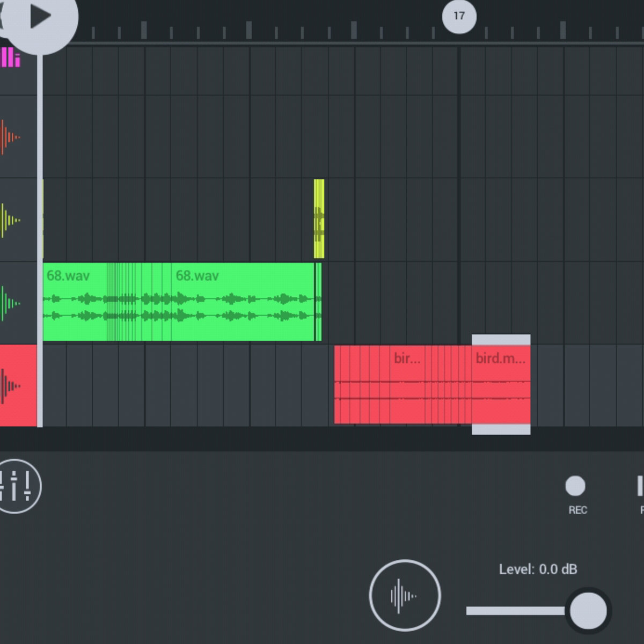Click the bar 17 timeline marker
This screenshot has height=644, width=644.
(x=459, y=16)
